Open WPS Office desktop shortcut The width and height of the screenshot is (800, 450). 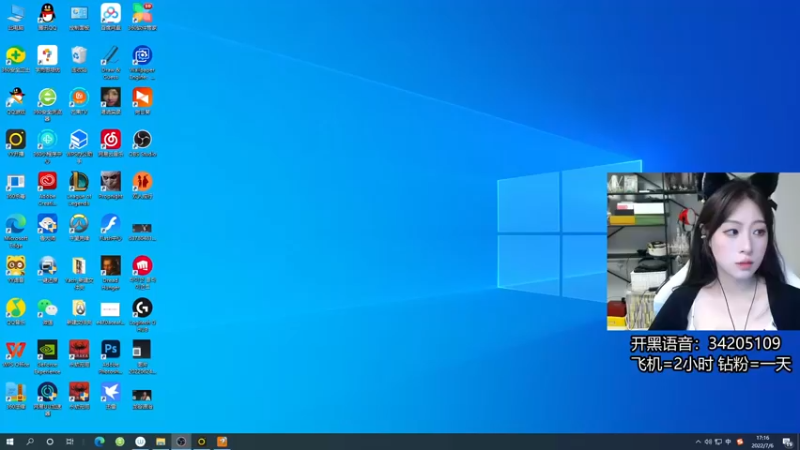(x=16, y=353)
